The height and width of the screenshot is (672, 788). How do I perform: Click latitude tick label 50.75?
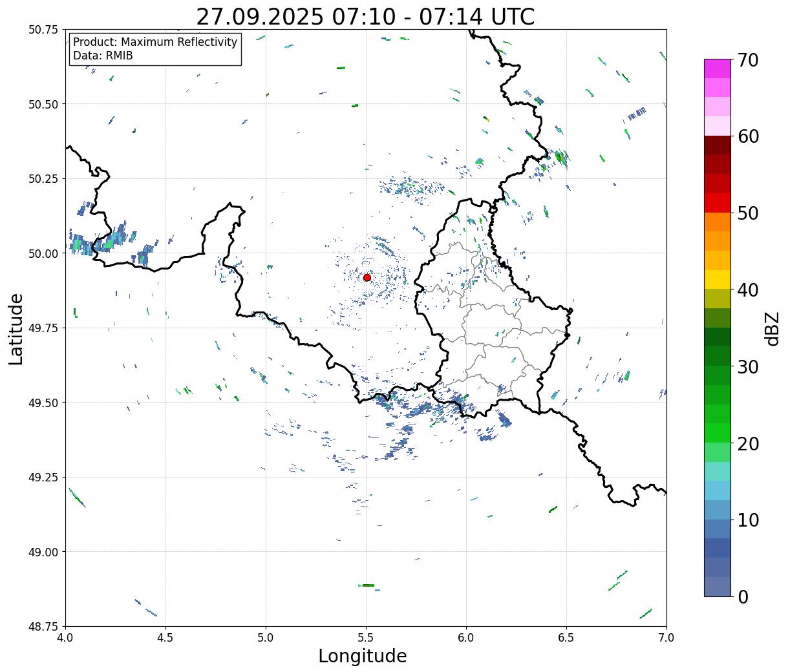43,29
